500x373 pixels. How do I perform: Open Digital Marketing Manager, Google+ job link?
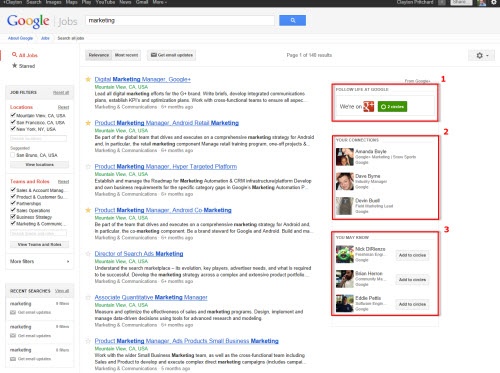click(x=143, y=79)
